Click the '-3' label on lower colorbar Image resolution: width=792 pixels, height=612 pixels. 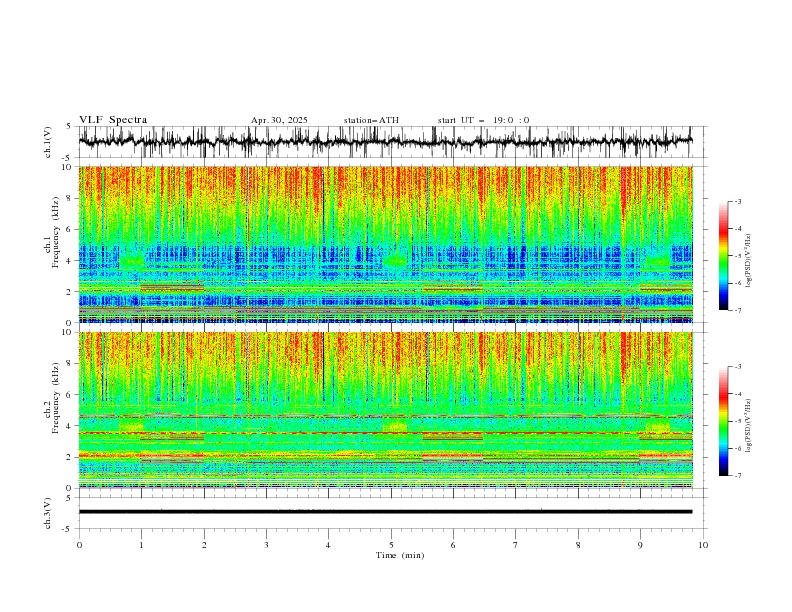pos(738,367)
